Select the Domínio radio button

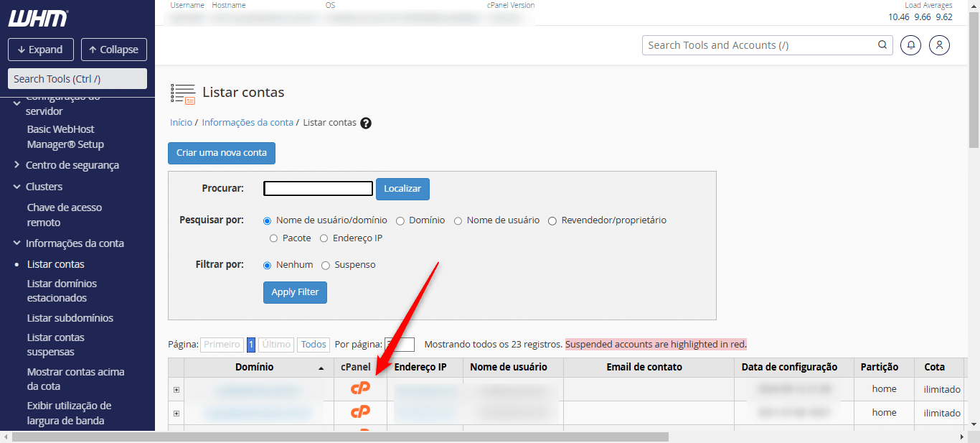pyautogui.click(x=400, y=220)
